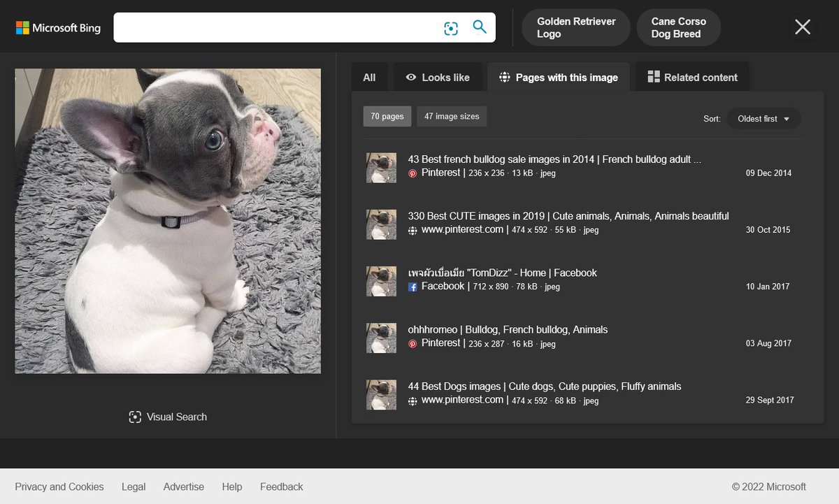Open the Feedback footer link
The width and height of the screenshot is (839, 504).
(x=282, y=487)
